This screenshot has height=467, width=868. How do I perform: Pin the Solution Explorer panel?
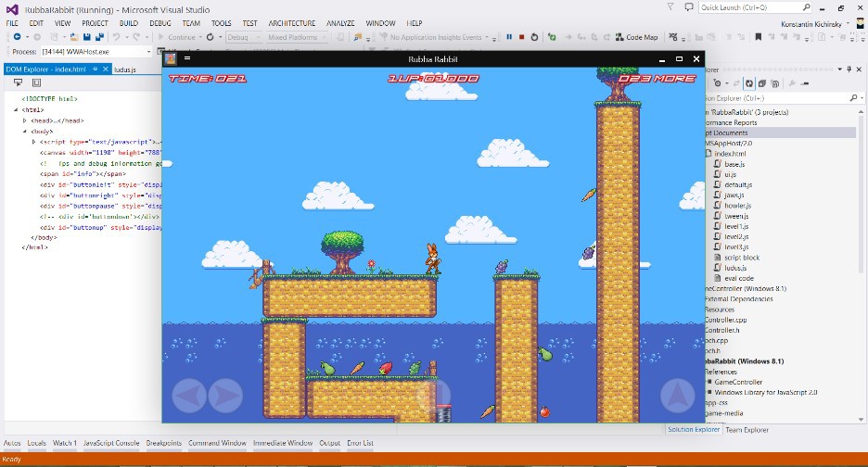[849, 69]
